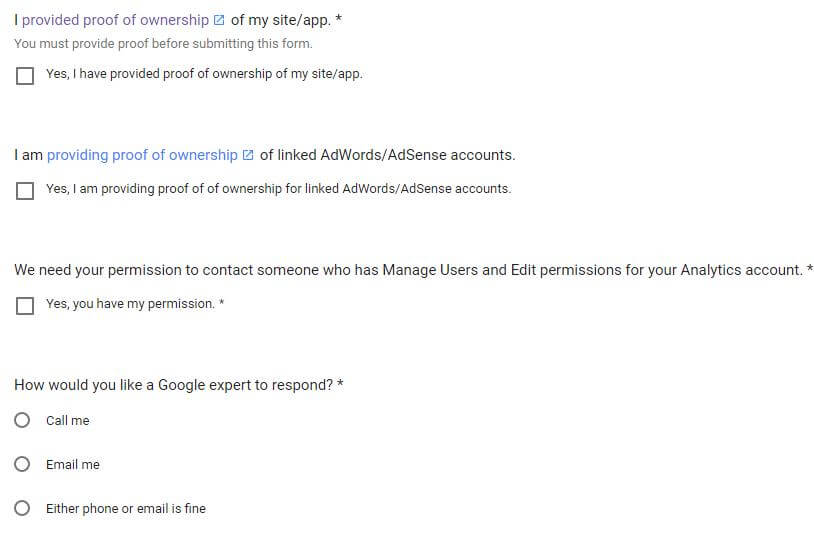Click 'Yes, I am providing proof' label text
Screen dimensions: 814x547
pos(278,189)
